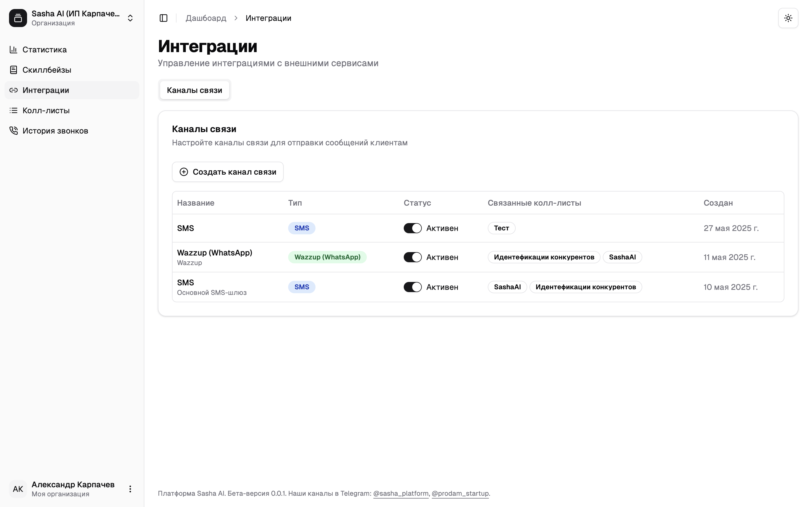Disable the first SMS channel toggle

(x=412, y=228)
